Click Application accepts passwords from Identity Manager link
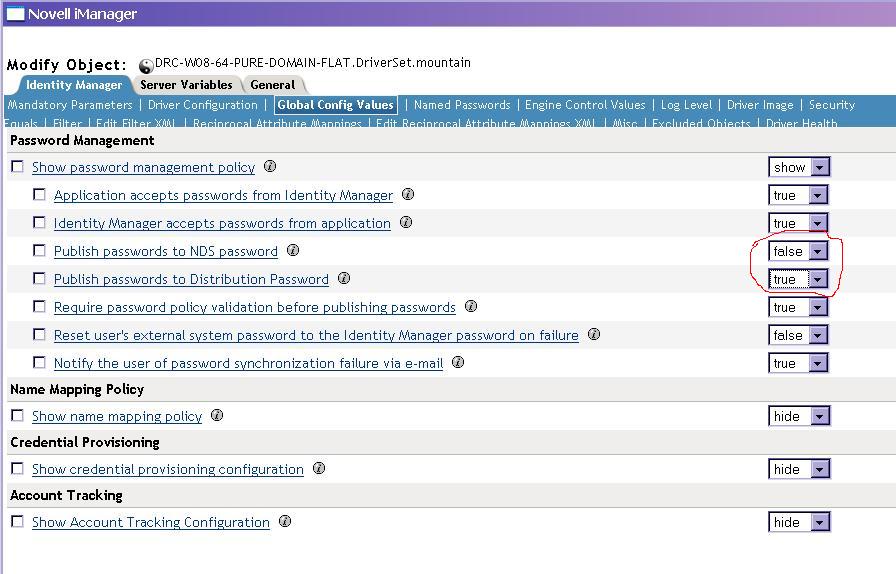Viewport: 896px width, 574px height. [x=223, y=196]
